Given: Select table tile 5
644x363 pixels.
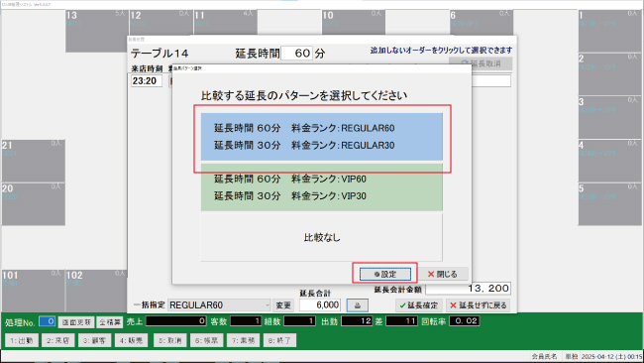Looking at the screenshot, I should [x=609, y=204].
